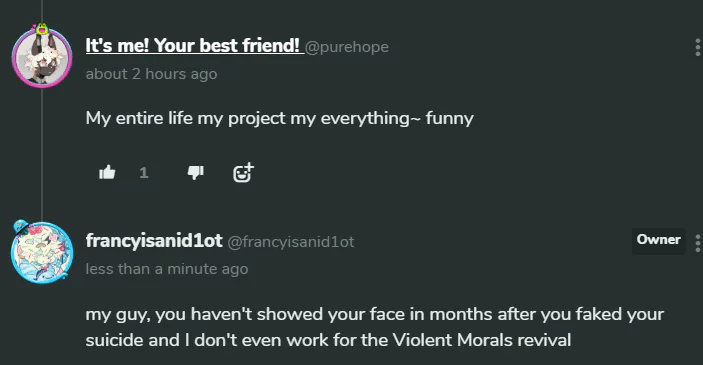This screenshot has height=365, width=703.
Task: Dislike purehope's comment with thumbs down
Action: (x=195, y=172)
